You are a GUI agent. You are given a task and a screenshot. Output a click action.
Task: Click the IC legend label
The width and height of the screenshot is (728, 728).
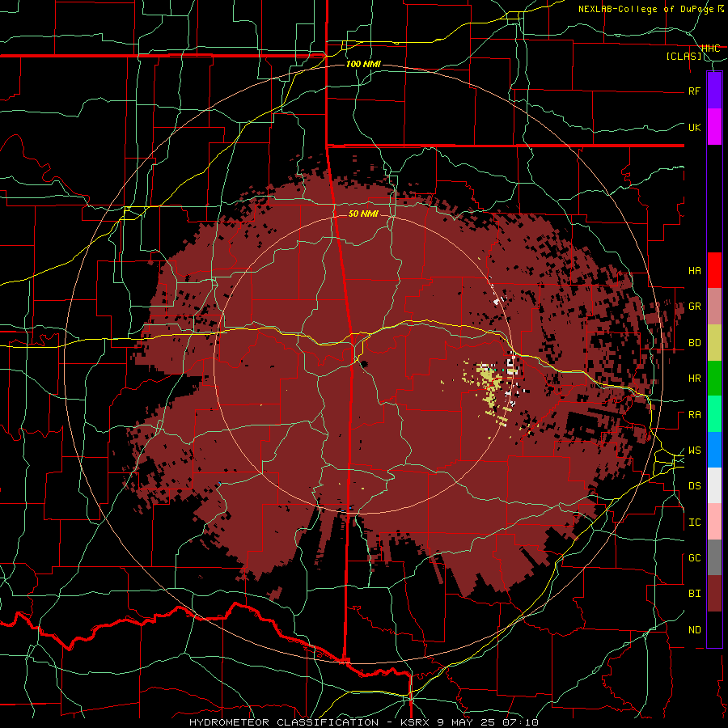click(694, 523)
